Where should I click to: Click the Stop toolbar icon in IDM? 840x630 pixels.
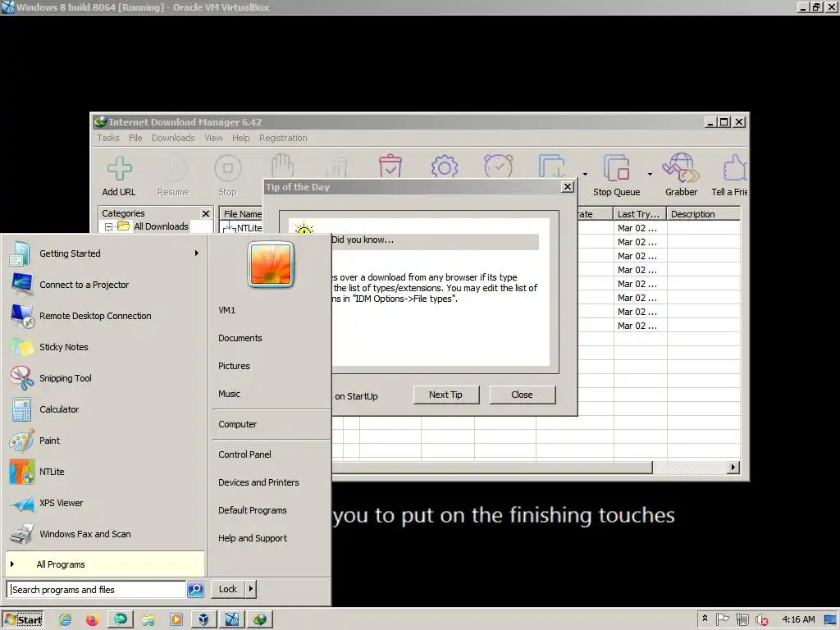tap(228, 168)
